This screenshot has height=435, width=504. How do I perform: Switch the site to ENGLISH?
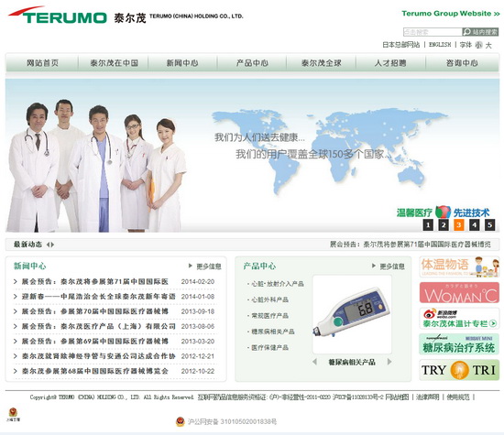[x=440, y=45]
